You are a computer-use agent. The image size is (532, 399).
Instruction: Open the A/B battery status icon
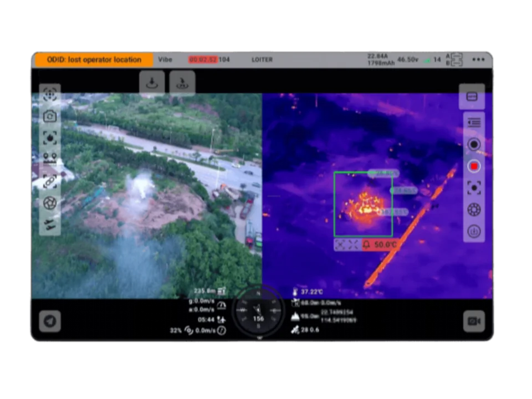(x=454, y=59)
